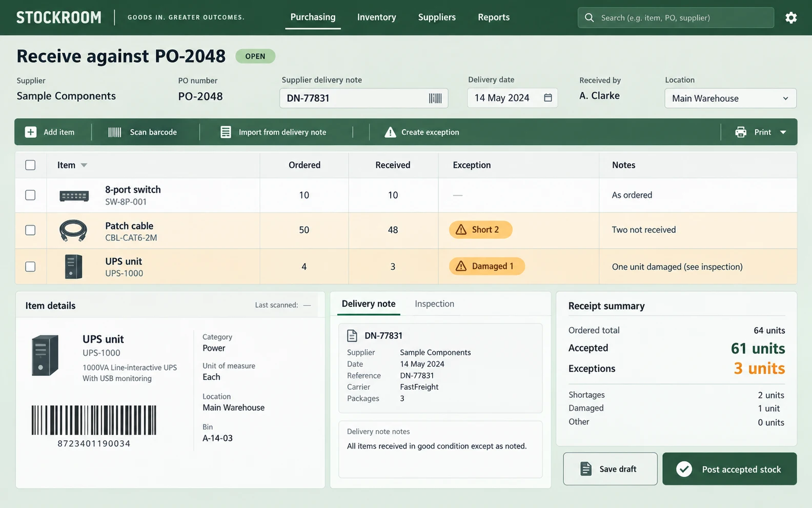The height and width of the screenshot is (508, 812).
Task: Click the Save draft button
Action: coord(610,469)
